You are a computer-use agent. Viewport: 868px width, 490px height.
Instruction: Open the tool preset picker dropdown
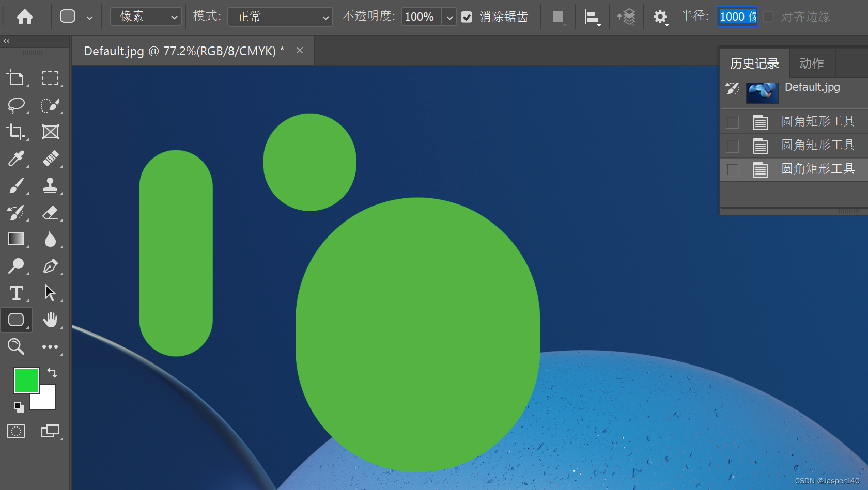[90, 17]
